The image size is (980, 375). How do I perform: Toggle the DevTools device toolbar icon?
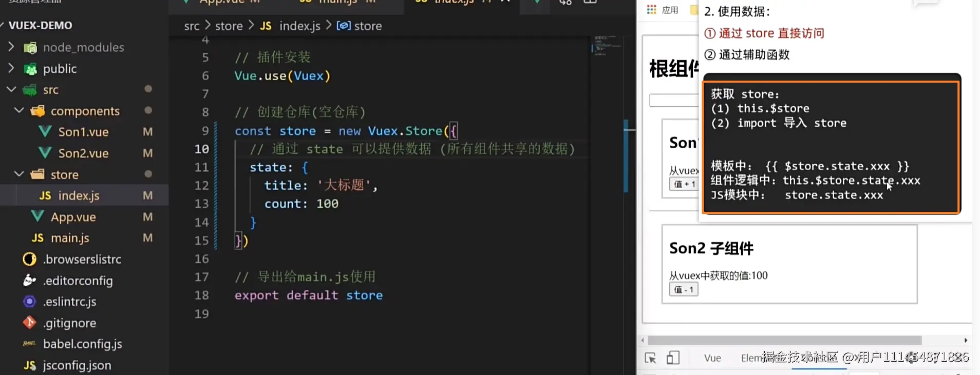tap(673, 358)
